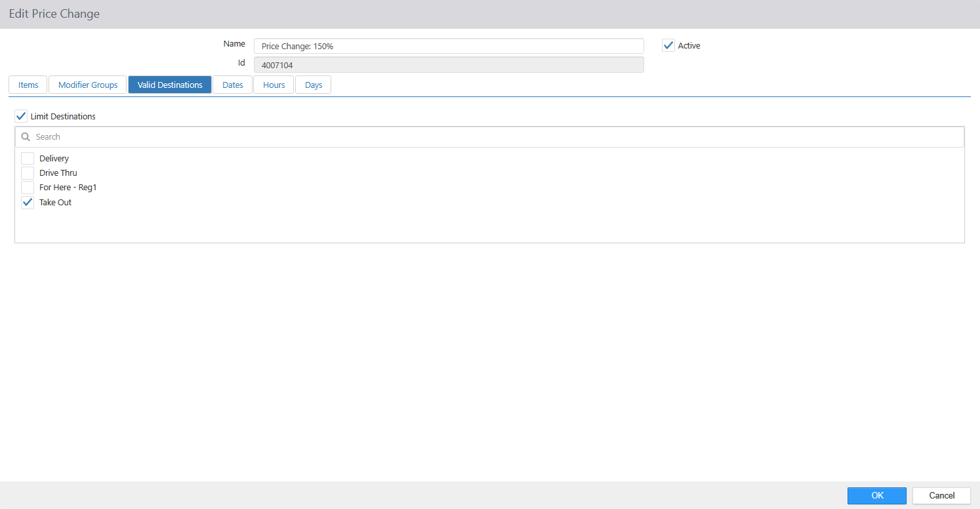The height and width of the screenshot is (509, 980).
Task: Open the Dates tab
Action: tap(233, 85)
